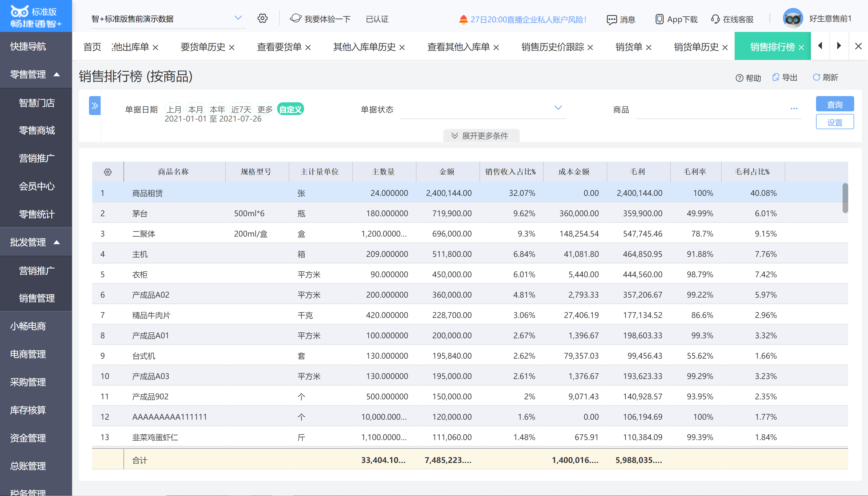Click the table column settings gear icon
The width and height of the screenshot is (868, 496).
[x=108, y=172]
